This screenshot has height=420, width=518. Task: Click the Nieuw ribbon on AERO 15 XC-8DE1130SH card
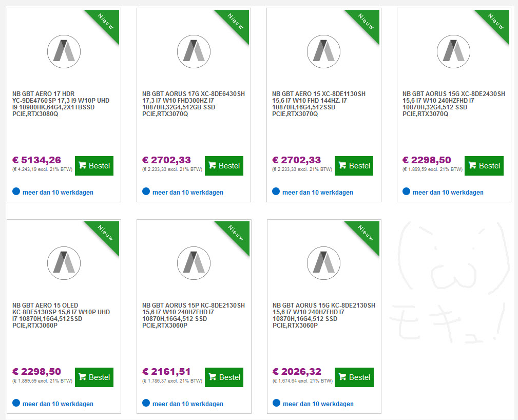tap(367, 22)
